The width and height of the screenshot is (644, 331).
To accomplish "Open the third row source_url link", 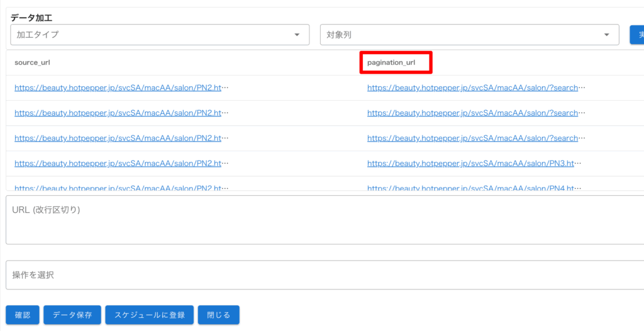I will point(121,138).
